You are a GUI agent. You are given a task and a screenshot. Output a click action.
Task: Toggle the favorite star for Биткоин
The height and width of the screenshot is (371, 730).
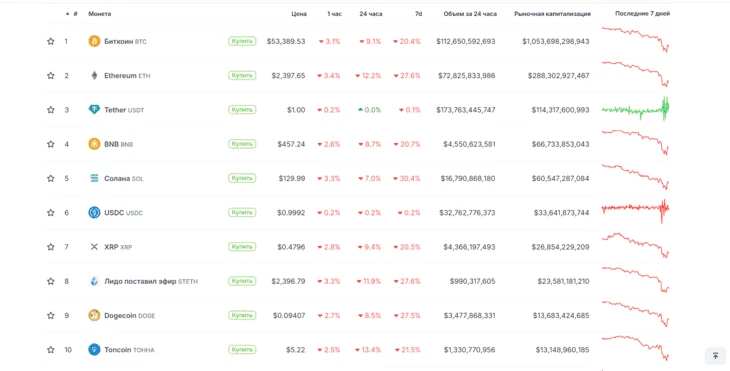point(51,41)
